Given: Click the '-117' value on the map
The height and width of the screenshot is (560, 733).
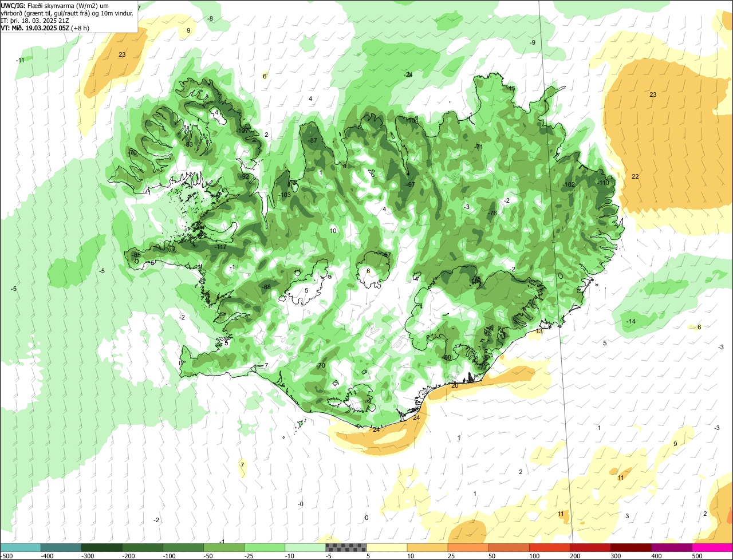Looking at the screenshot, I should (221, 247).
